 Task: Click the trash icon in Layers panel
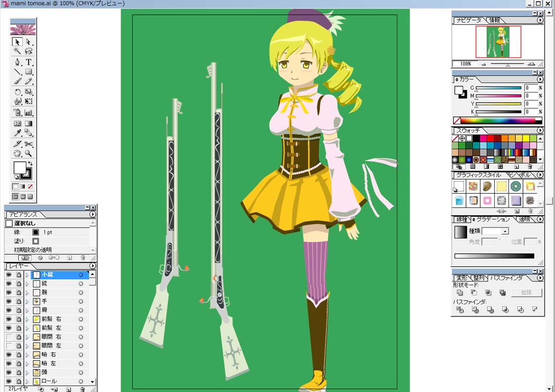pos(82,389)
